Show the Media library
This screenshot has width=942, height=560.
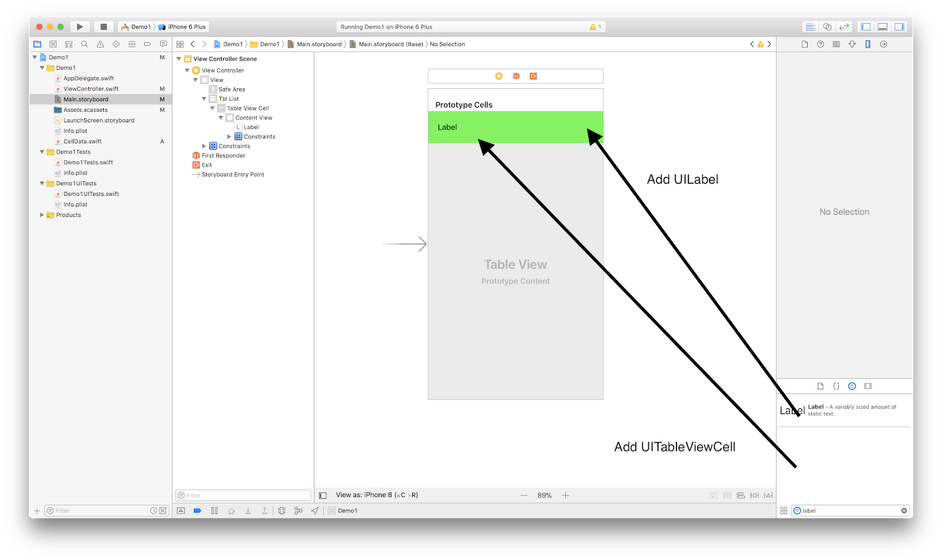point(868,386)
